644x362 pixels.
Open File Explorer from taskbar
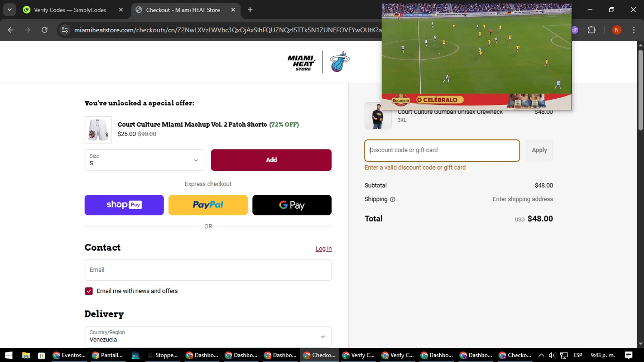pyautogui.click(x=26, y=355)
